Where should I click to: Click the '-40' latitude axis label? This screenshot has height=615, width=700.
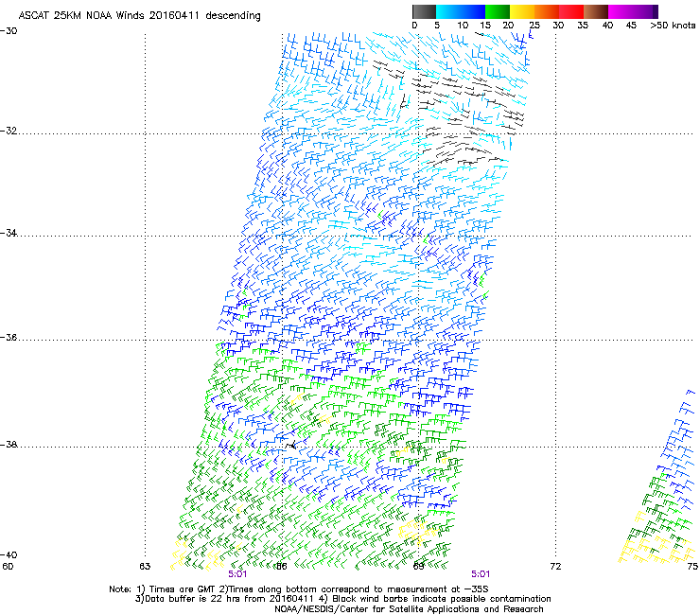point(9,554)
